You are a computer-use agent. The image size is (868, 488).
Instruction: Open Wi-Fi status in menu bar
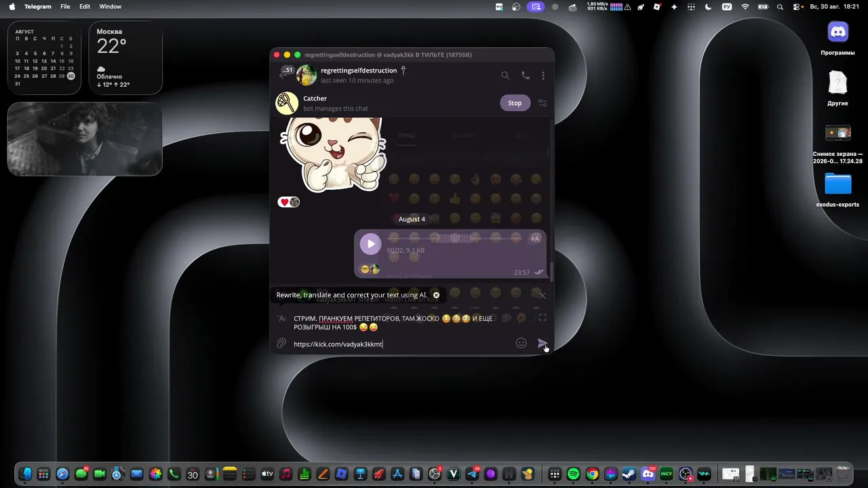point(745,7)
